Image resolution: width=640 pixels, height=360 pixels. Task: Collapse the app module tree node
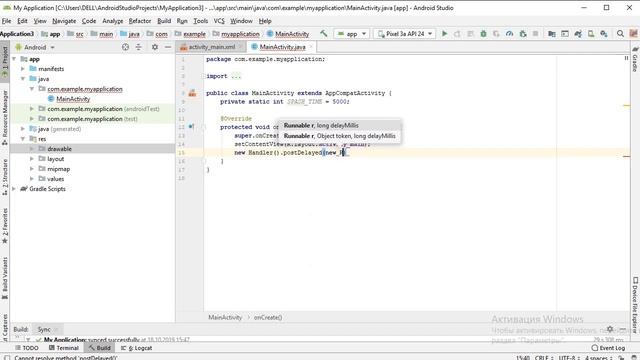click(x=14, y=59)
